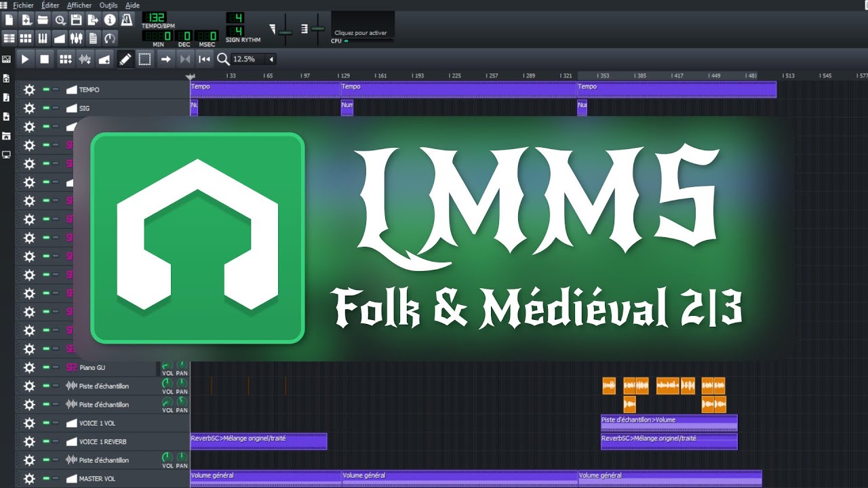Solo the VOICE 1 REVERB track
Viewport: 868px width, 488px height.
(x=56, y=441)
